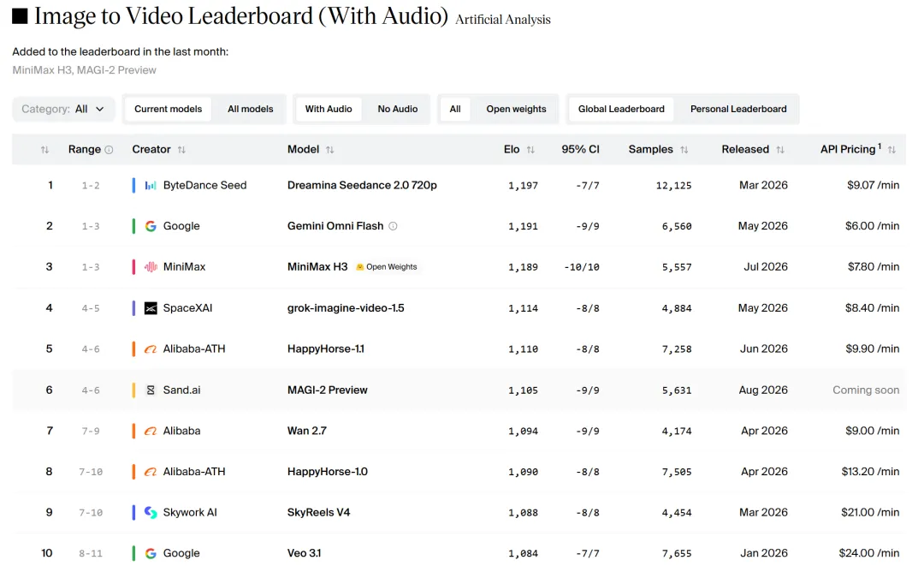Click price $6.00 /min
Image resolution: width=924 pixels, height=566 pixels.
coord(872,226)
